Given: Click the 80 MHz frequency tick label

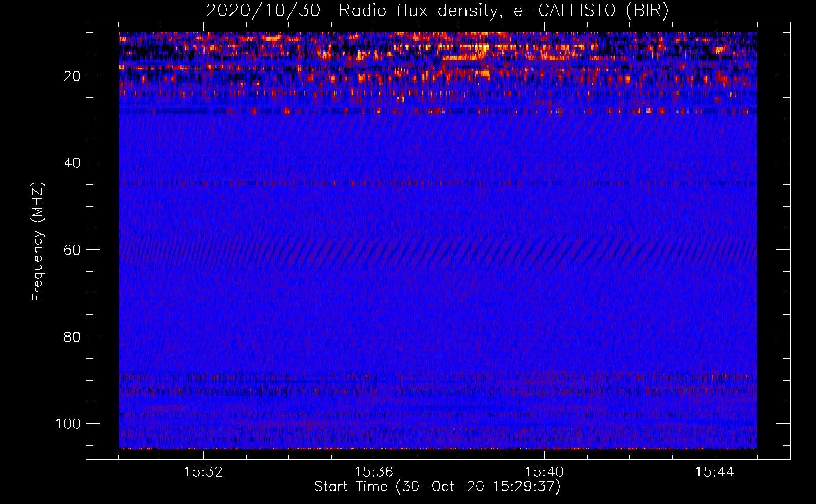Looking at the screenshot, I should click(x=72, y=337).
